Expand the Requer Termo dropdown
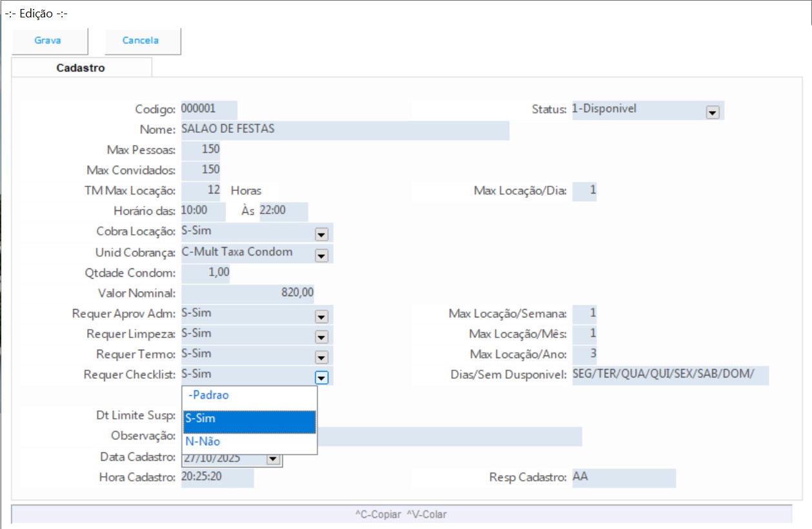The width and height of the screenshot is (812, 529). click(x=321, y=357)
